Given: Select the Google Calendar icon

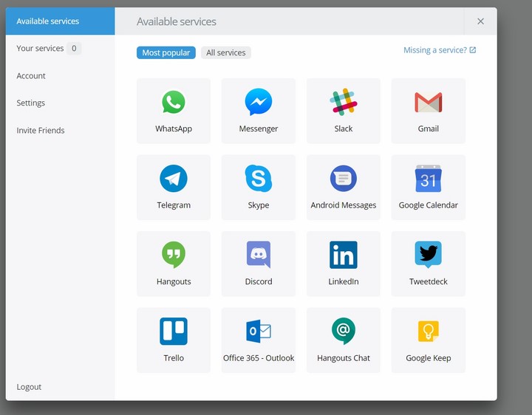Looking at the screenshot, I should tap(429, 179).
